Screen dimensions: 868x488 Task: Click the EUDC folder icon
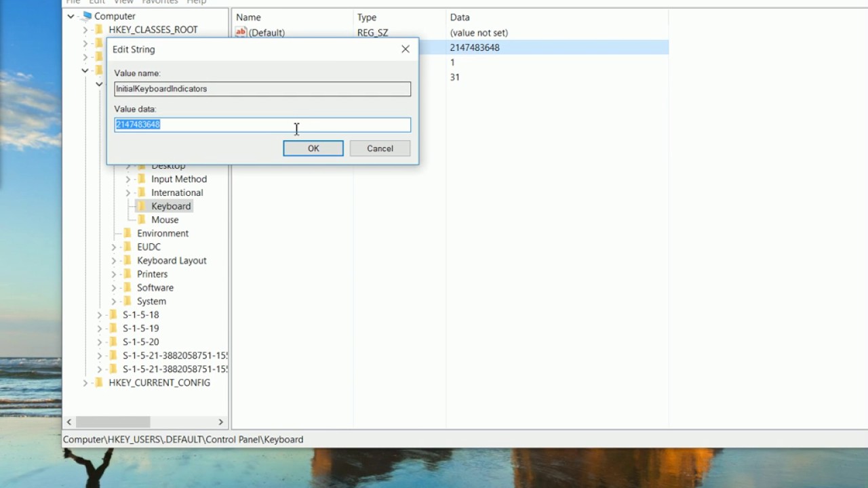click(127, 247)
